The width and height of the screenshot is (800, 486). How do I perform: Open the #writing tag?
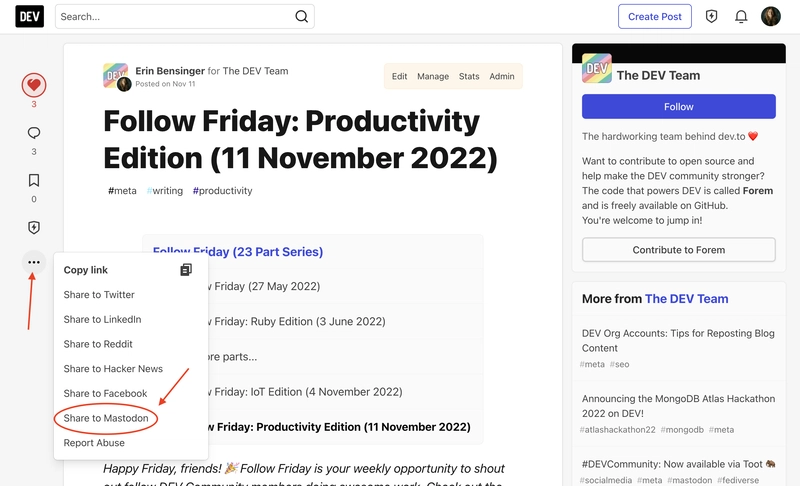point(164,191)
